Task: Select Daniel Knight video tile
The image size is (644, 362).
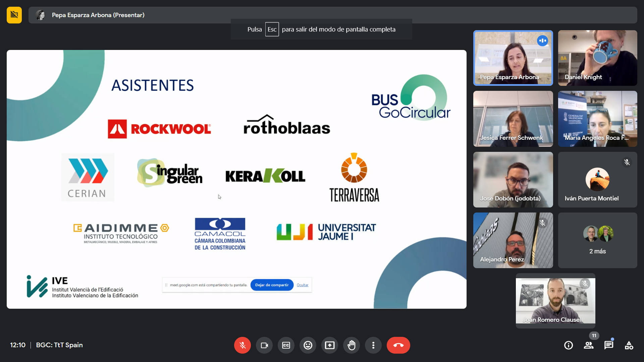Action: point(598,58)
